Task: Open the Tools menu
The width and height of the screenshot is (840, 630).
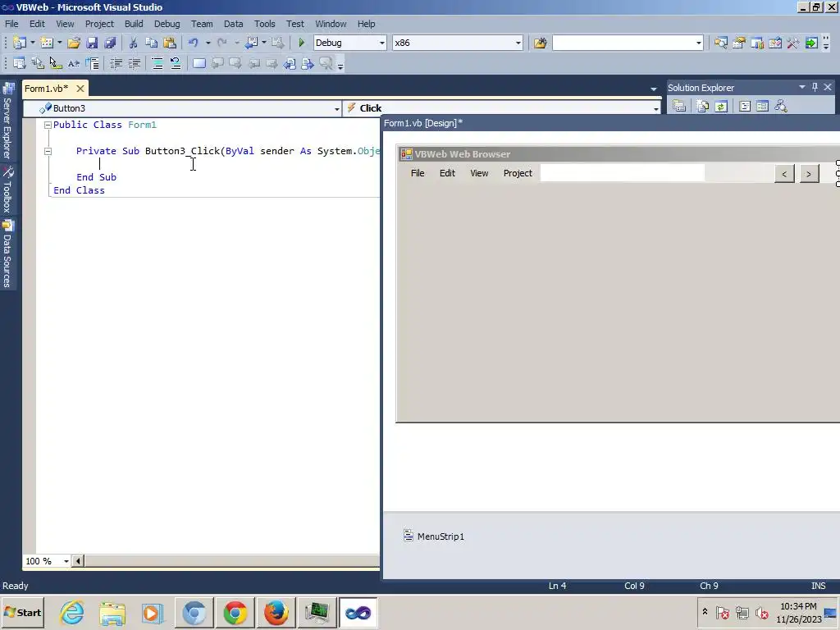Action: pos(265,24)
